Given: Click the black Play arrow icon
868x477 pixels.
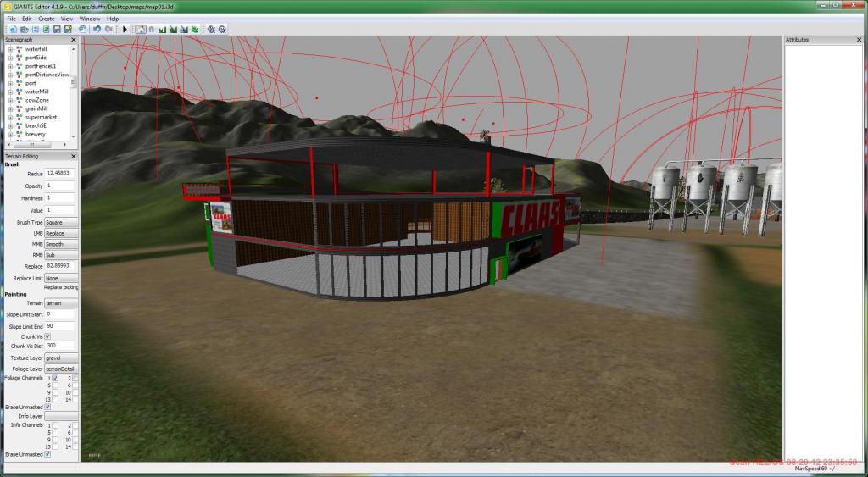Looking at the screenshot, I should pyautogui.click(x=125, y=30).
